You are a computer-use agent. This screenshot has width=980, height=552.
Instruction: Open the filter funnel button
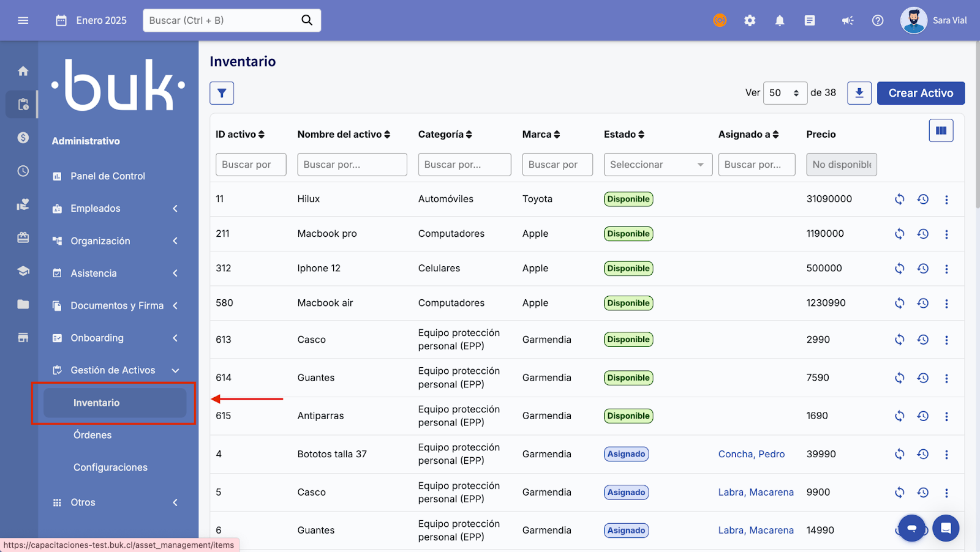[x=222, y=93]
